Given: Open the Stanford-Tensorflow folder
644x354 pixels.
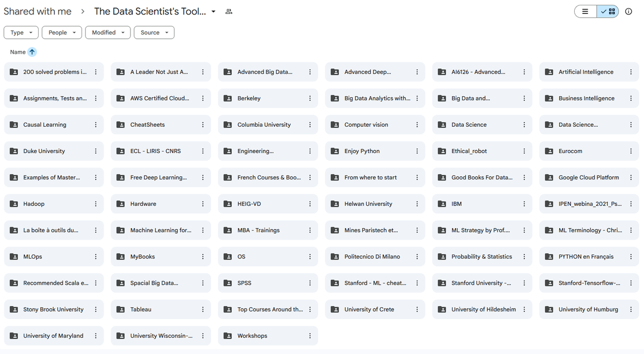Looking at the screenshot, I should pyautogui.click(x=589, y=283).
